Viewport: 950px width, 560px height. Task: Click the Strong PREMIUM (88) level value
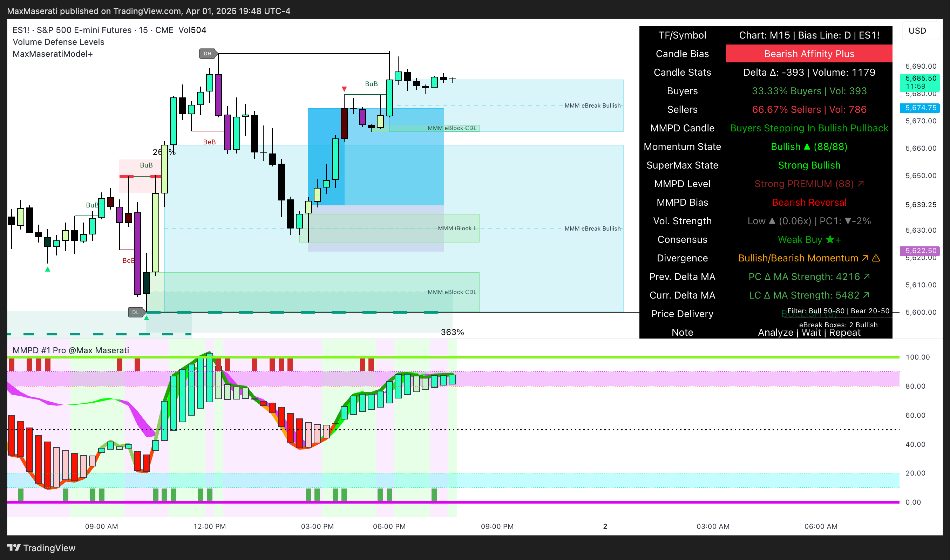(809, 184)
